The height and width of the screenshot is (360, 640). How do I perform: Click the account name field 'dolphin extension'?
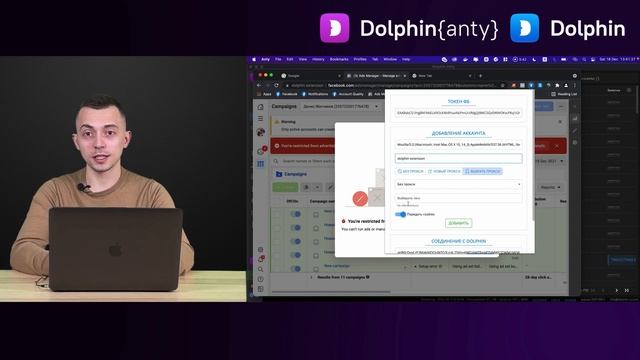point(458,158)
